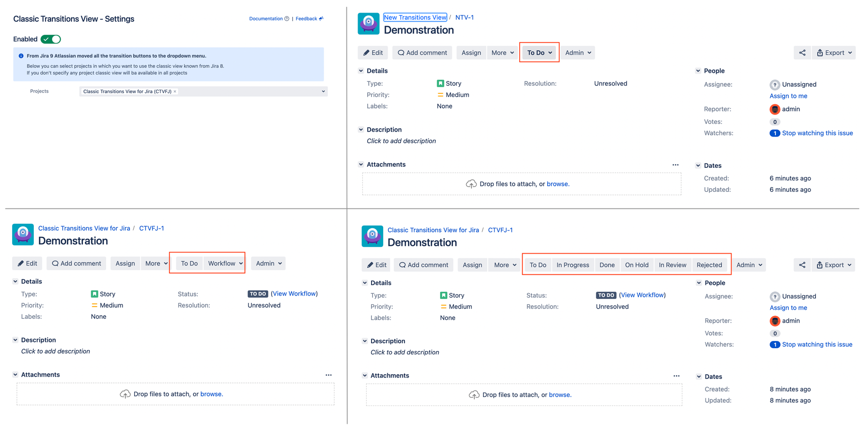
Task: Edit the bottom-left CTVFJ-1 issue
Action: 28,263
